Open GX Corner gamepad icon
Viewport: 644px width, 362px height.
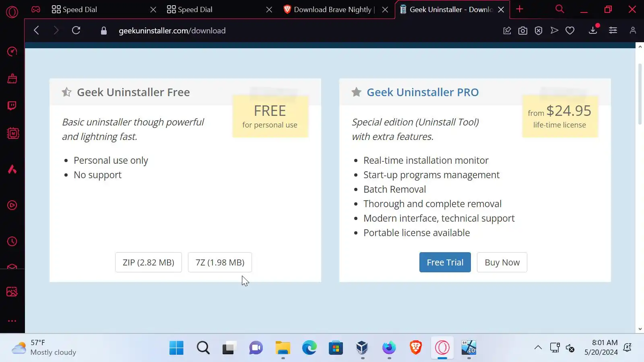36,9
